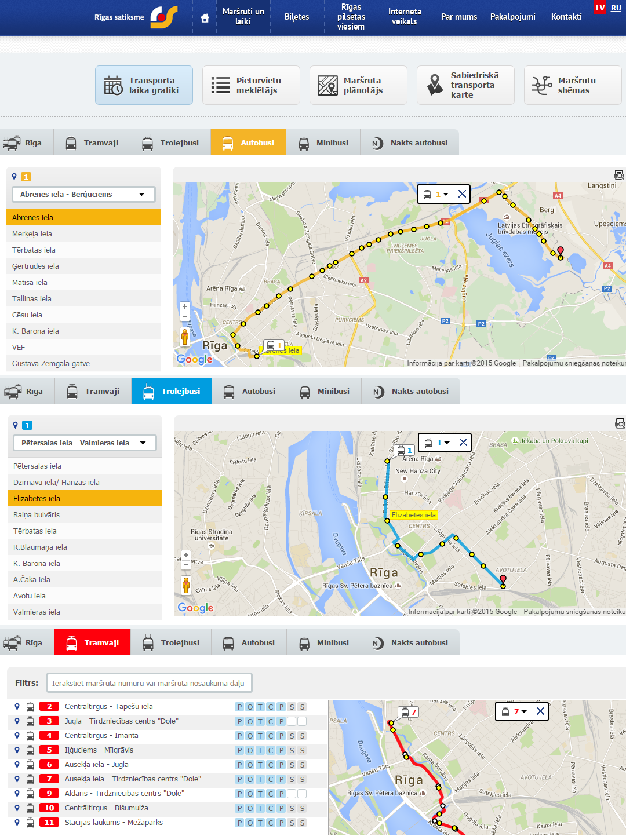
Task: Enlarge the trolleybus map with fullscreen icon
Action: 620,423
